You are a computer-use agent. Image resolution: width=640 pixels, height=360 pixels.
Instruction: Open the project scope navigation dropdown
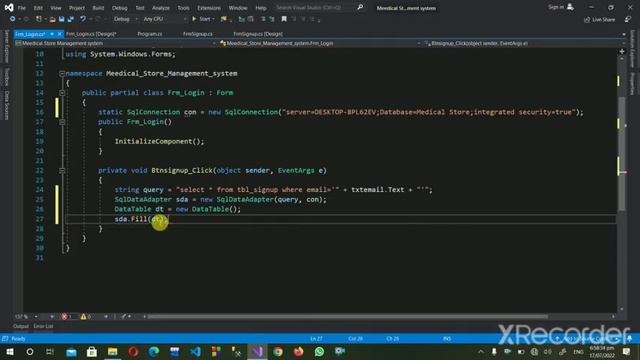click(x=116, y=43)
